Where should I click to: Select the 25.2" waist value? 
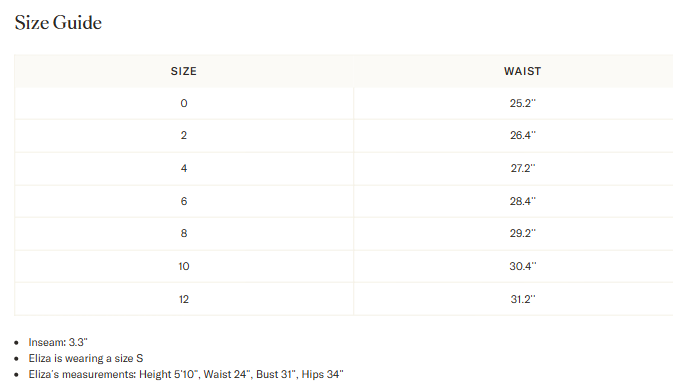pyautogui.click(x=523, y=103)
